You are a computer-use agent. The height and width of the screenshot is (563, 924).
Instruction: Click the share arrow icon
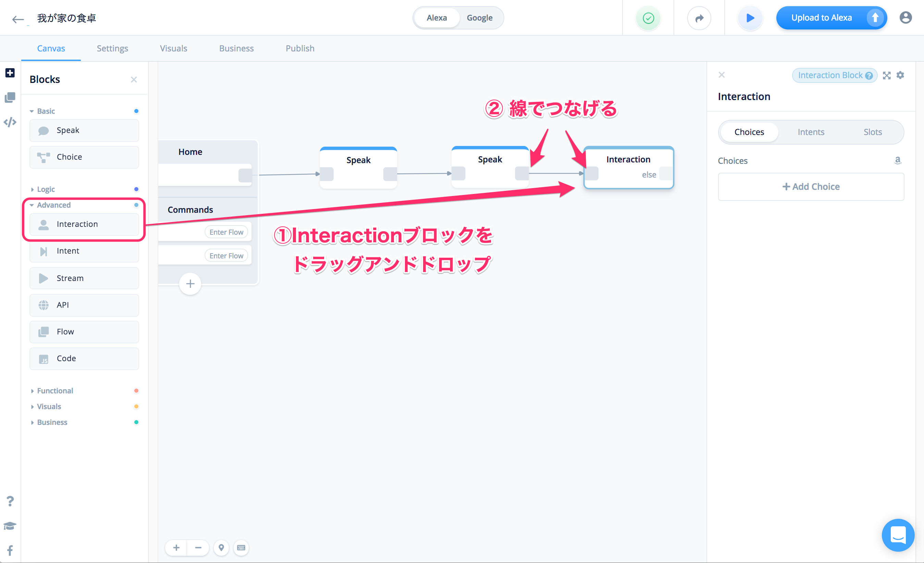click(x=699, y=17)
